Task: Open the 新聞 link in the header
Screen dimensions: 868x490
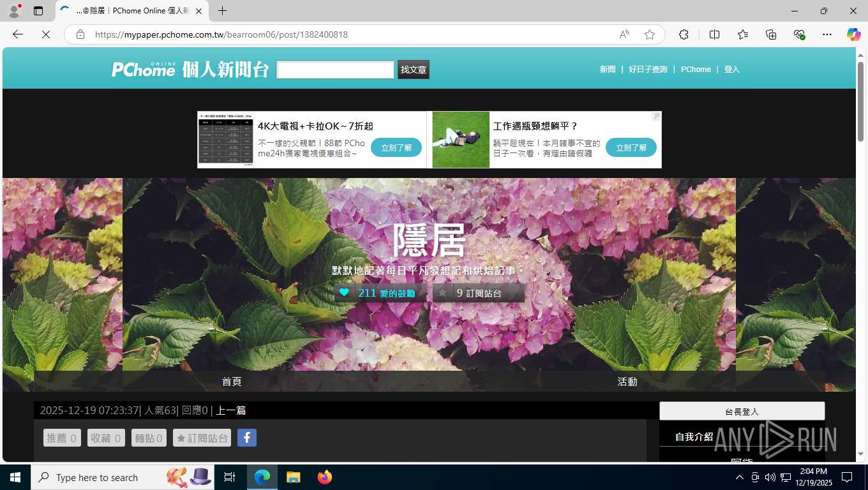Action: [x=608, y=70]
